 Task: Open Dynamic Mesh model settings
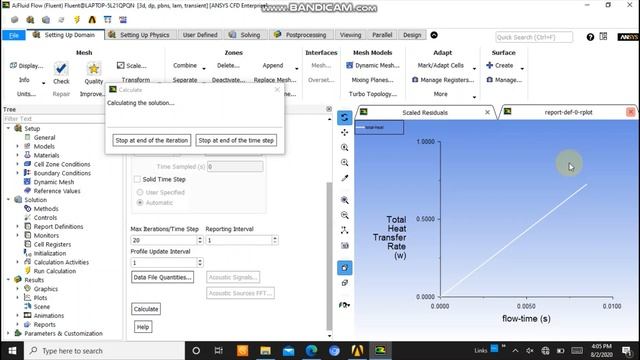click(373, 65)
